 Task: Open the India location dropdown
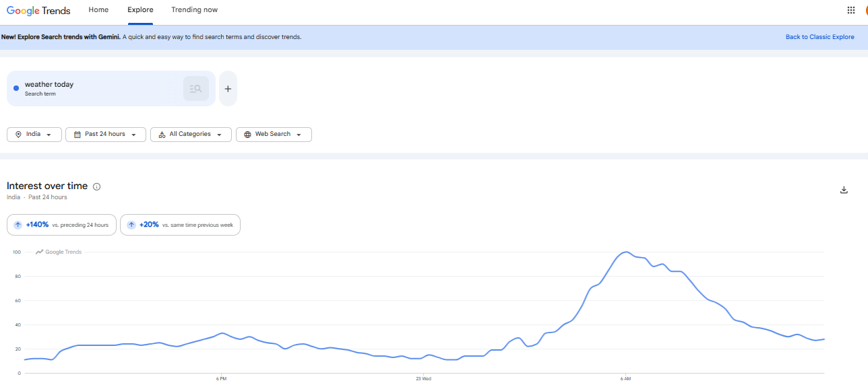34,135
